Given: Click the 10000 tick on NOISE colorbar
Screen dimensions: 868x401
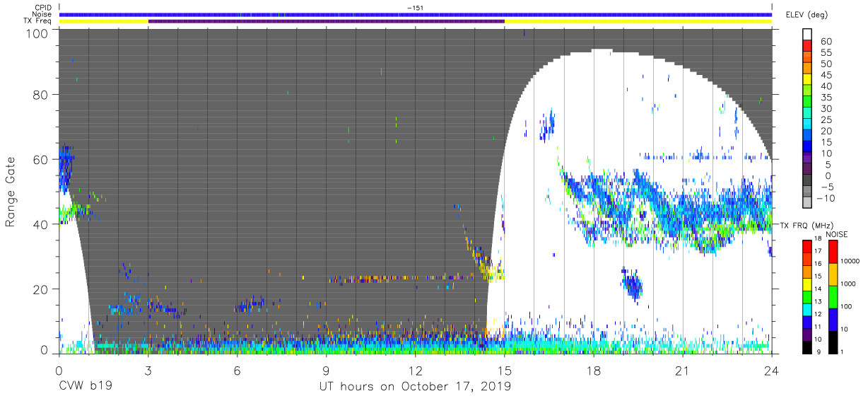Looking at the screenshot, I should pos(850,261).
